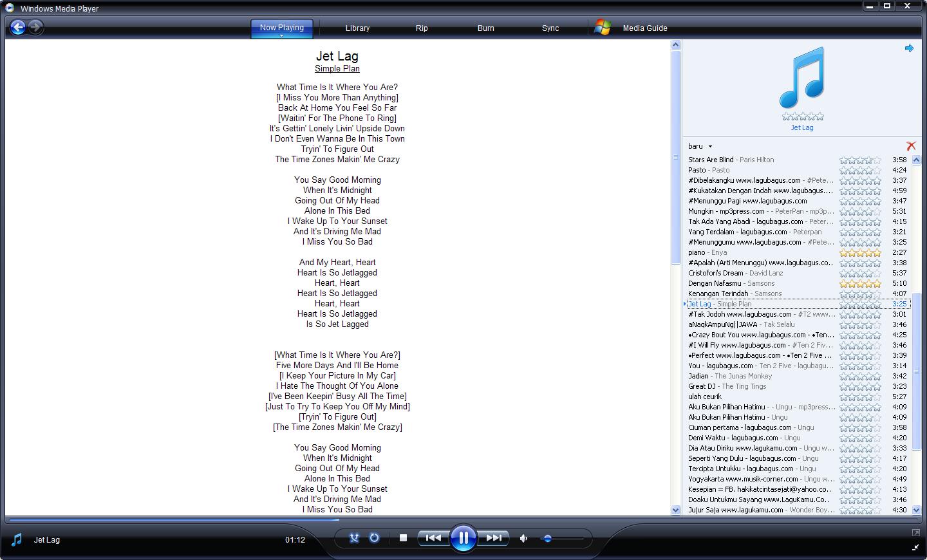Go back with the blue arrow button
This screenshot has width=927, height=560.
click(18, 27)
